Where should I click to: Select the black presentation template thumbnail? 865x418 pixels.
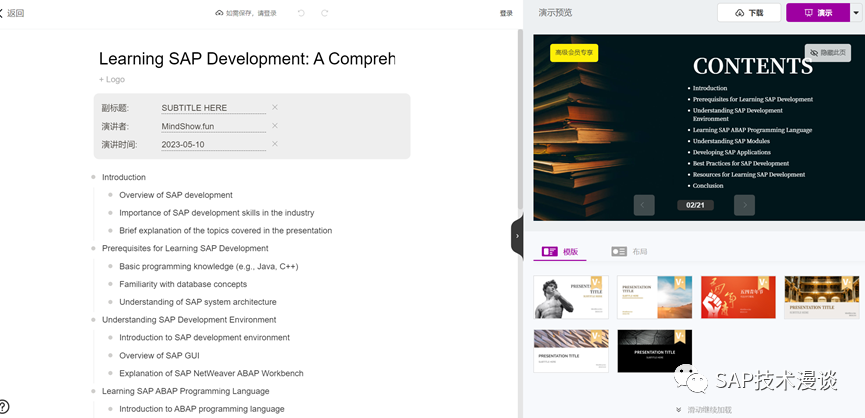click(654, 351)
